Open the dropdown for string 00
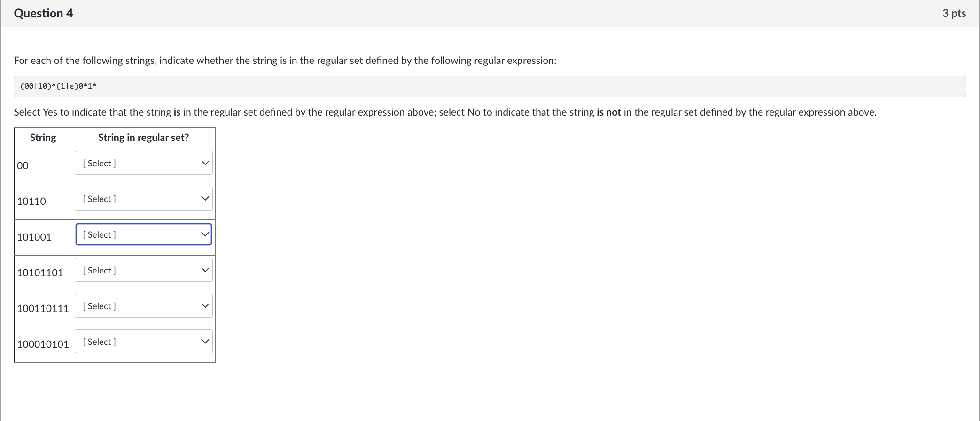The width and height of the screenshot is (980, 421). pyautogui.click(x=143, y=163)
